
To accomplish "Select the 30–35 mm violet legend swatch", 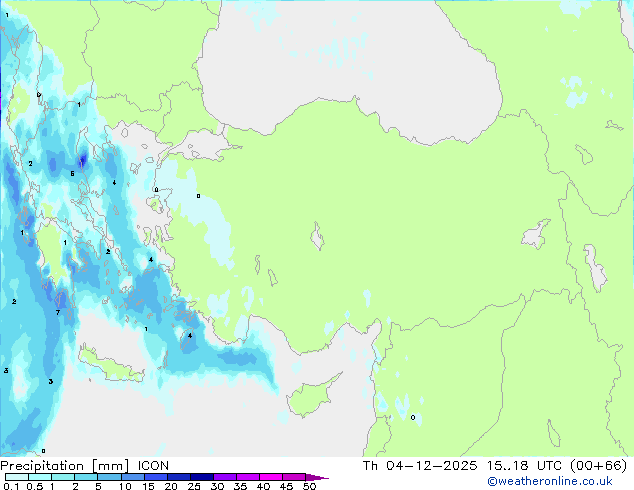I will 225,477.
